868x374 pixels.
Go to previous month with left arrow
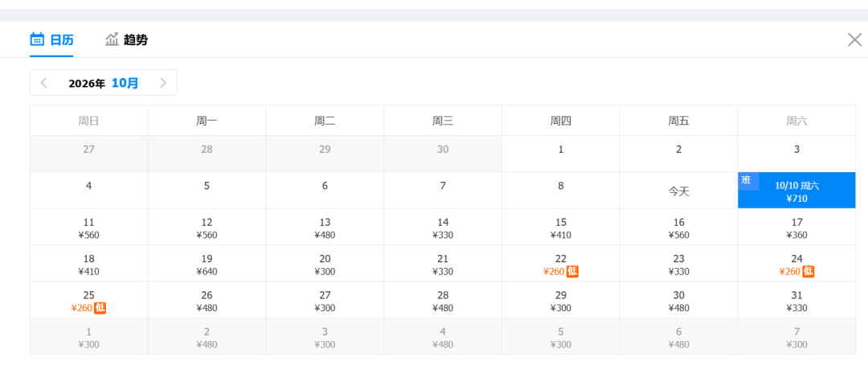click(x=43, y=83)
